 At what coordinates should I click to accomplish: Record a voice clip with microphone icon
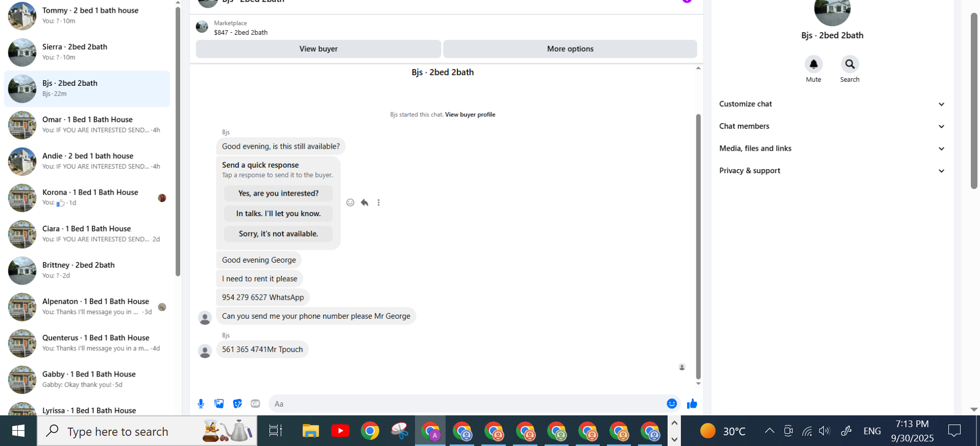(201, 404)
